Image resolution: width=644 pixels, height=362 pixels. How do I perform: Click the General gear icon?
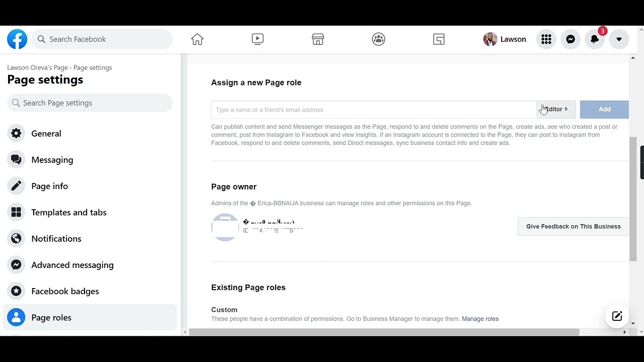click(x=16, y=134)
